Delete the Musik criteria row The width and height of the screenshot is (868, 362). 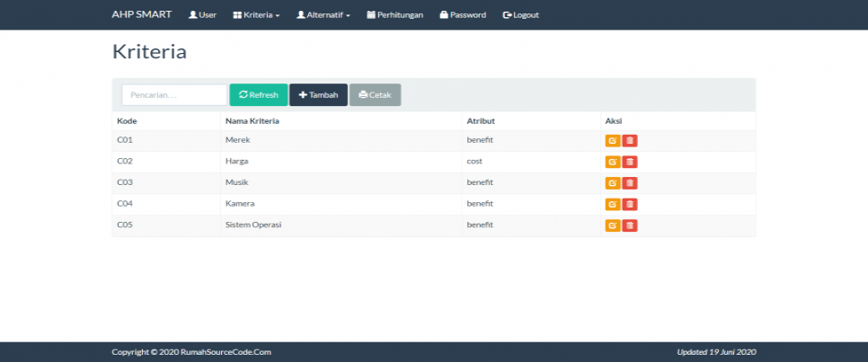(629, 183)
